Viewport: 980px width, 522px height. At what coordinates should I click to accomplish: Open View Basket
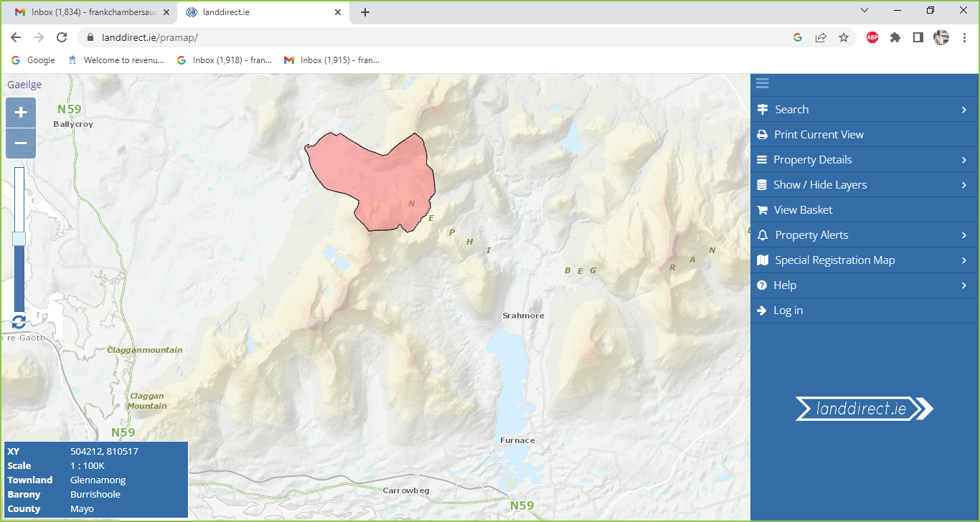point(864,210)
